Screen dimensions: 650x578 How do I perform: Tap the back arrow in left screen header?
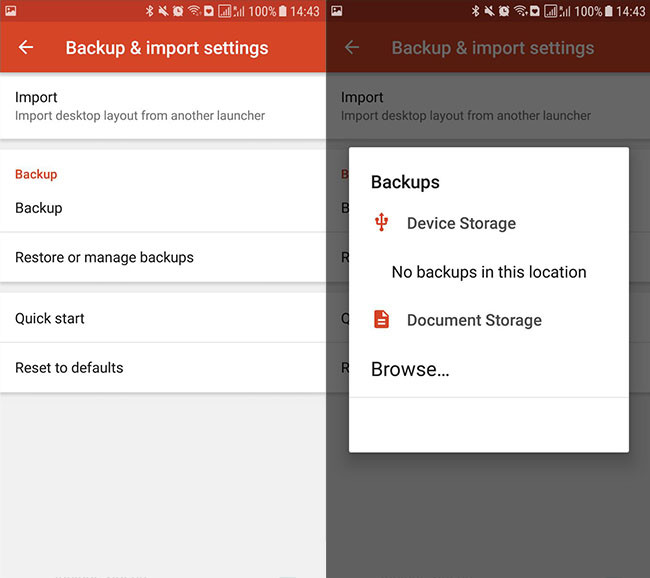coord(26,47)
